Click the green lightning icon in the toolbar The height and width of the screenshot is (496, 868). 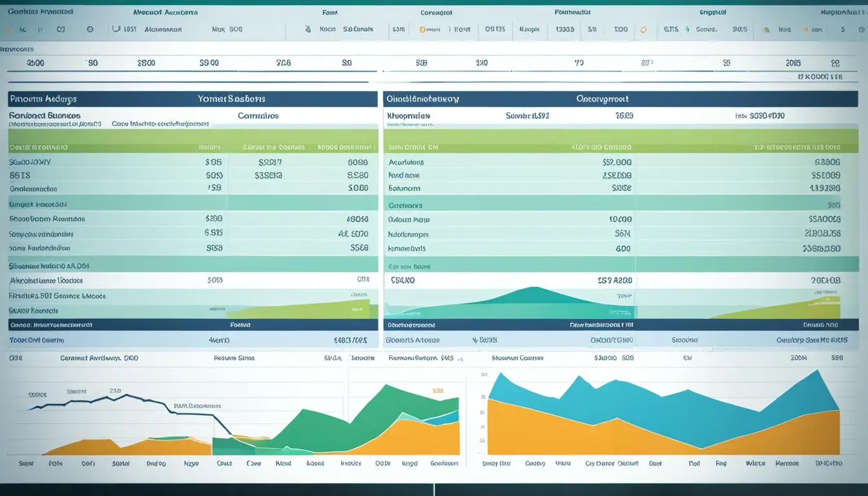point(687,29)
